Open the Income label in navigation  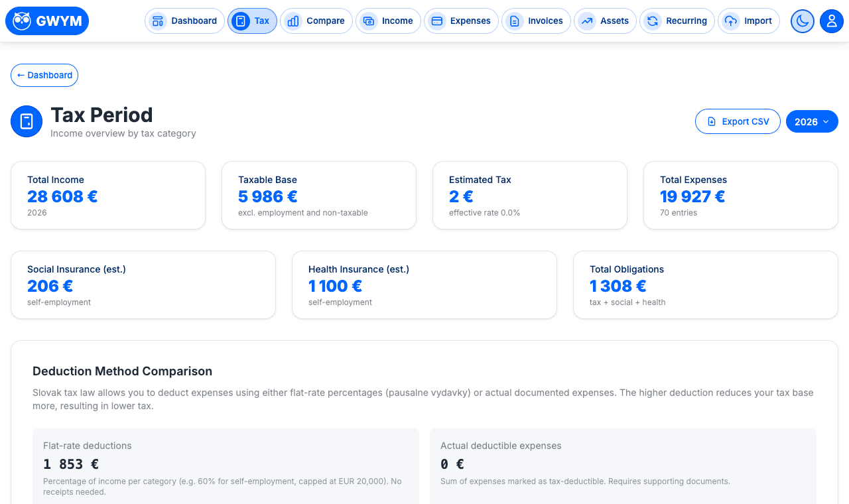tap(397, 21)
